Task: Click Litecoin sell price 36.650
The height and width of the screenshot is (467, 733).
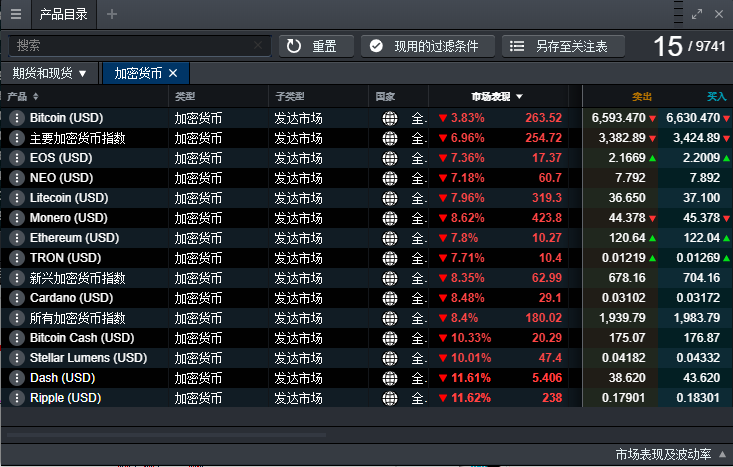Action: (x=627, y=198)
